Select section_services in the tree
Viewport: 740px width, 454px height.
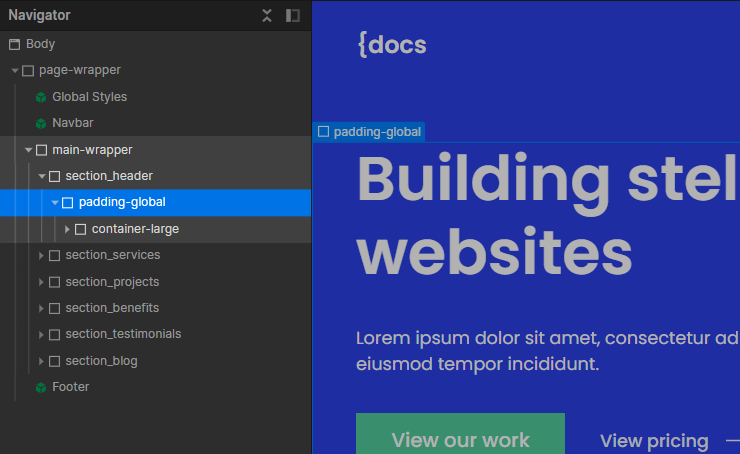click(113, 255)
